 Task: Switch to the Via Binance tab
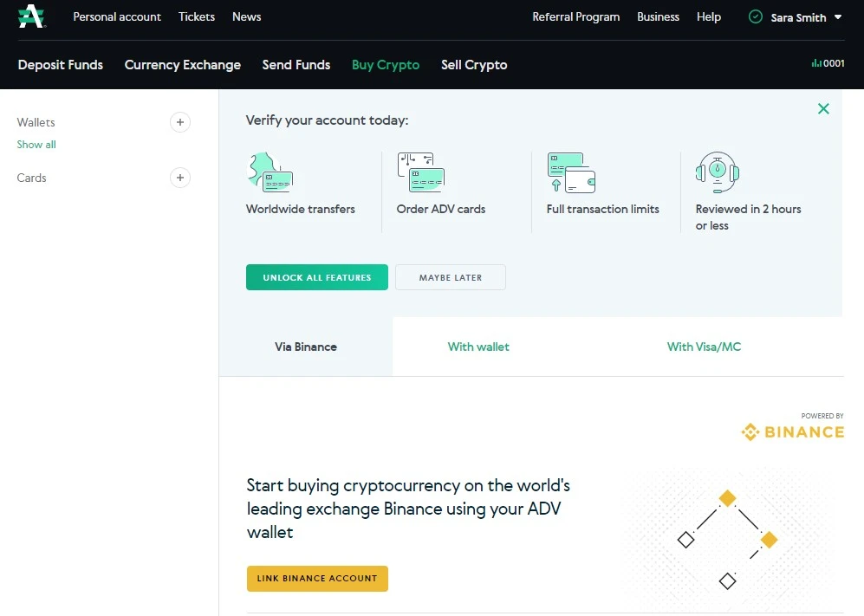point(306,347)
